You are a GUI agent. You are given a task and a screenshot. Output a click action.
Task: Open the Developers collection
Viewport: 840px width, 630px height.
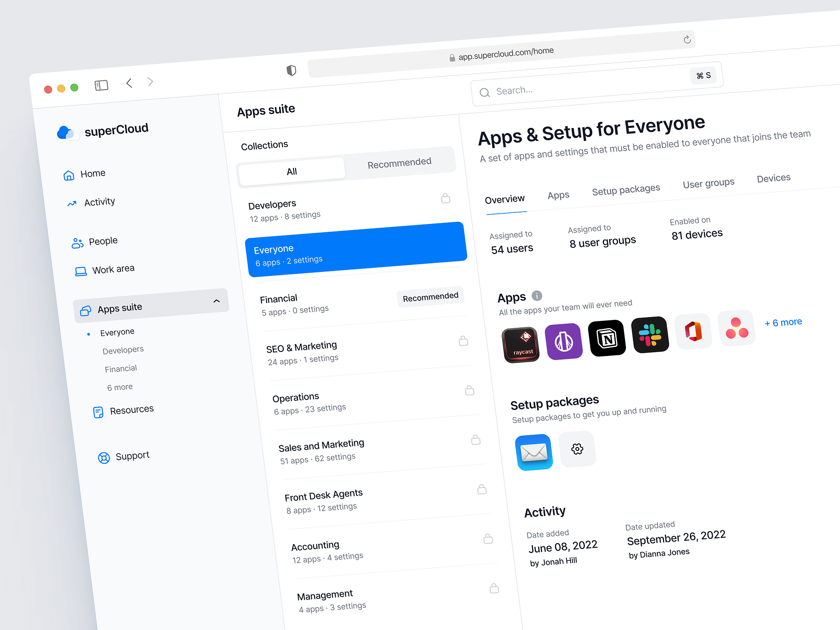tap(349, 209)
